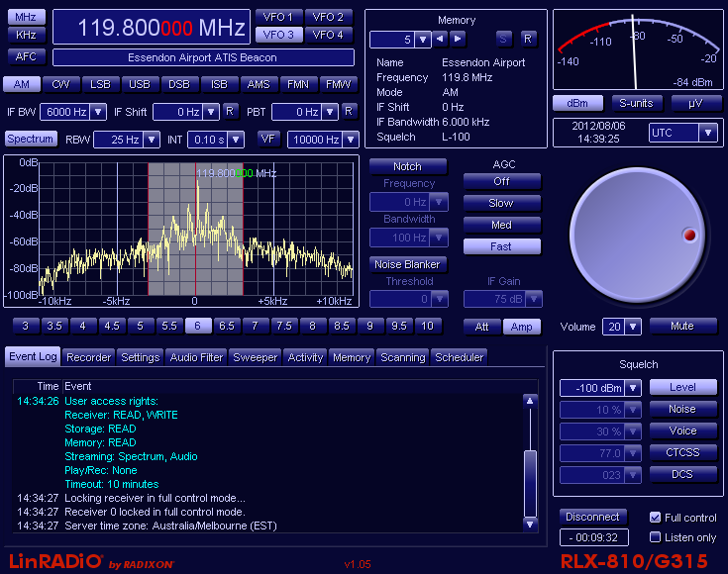
Task: Open the Settings tab
Action: [141, 357]
